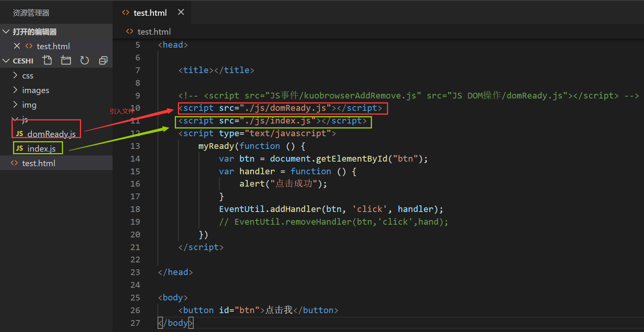Click line number 13 in the gutter
The image size is (644, 332).
click(x=135, y=146)
